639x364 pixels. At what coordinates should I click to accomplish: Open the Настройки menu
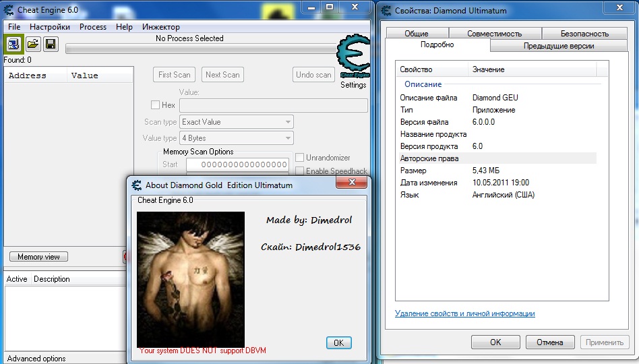pyautogui.click(x=50, y=27)
